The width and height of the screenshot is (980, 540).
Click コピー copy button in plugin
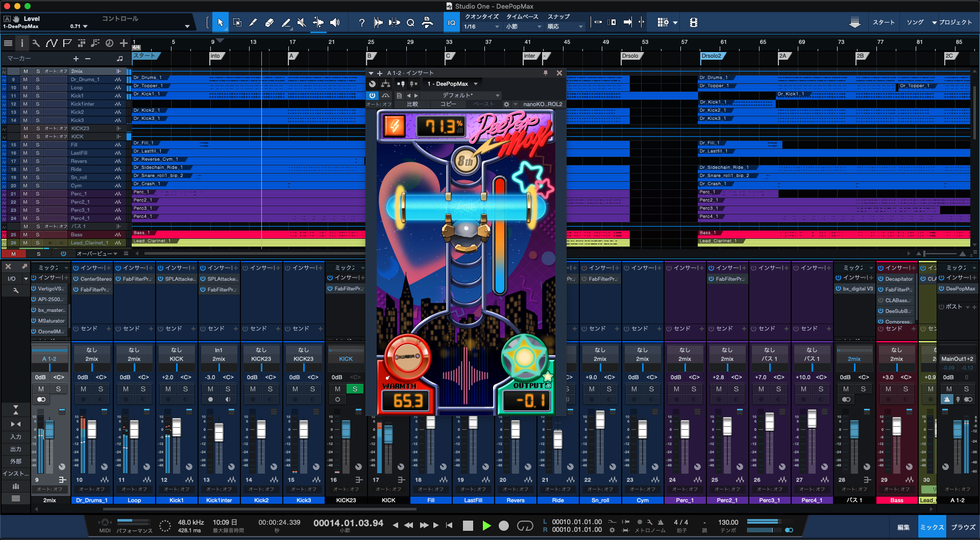[x=448, y=104]
